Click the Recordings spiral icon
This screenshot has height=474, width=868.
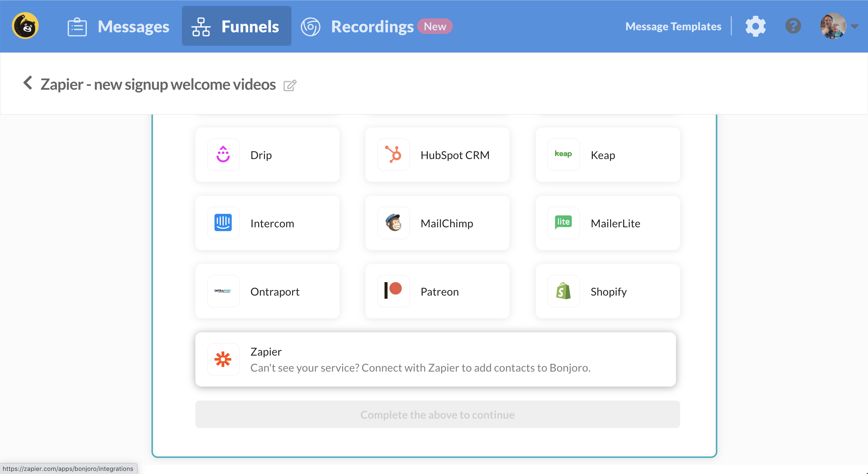pyautogui.click(x=310, y=27)
